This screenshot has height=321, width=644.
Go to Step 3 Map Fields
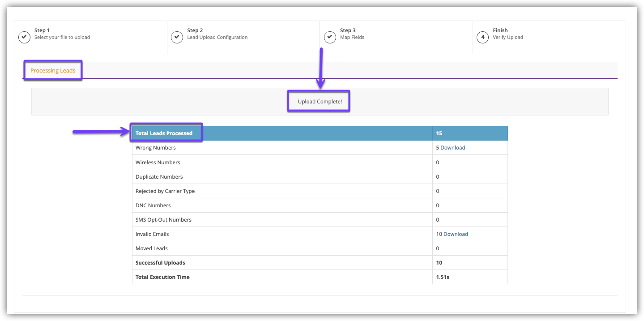pos(352,34)
